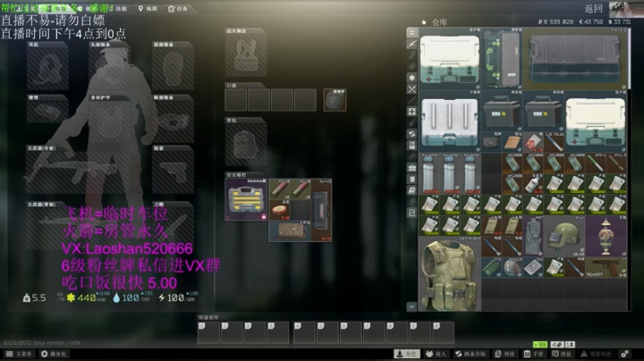Click the TT pistol in stash
The image size is (644, 361).
click(x=606, y=267)
